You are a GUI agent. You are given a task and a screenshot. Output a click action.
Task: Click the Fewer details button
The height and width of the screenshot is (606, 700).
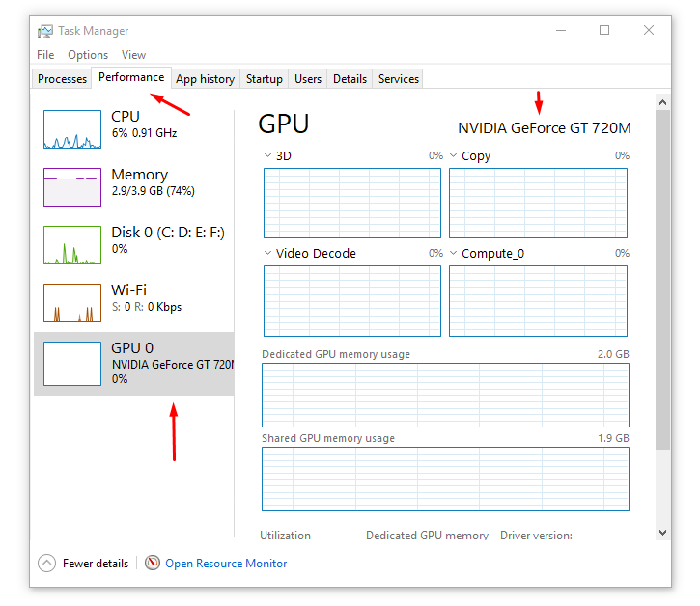pos(83,564)
